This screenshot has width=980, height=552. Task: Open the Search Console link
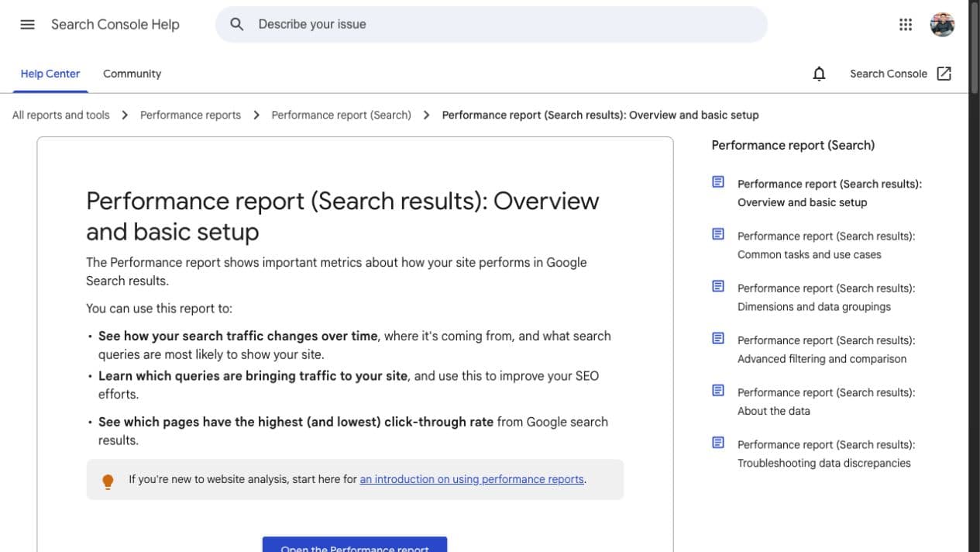[x=889, y=74]
